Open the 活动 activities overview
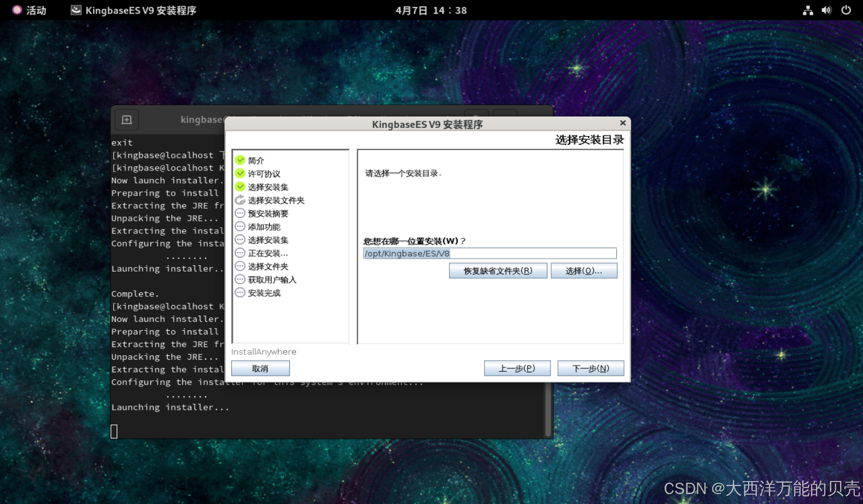Screen dimensions: 863x504 coord(36,10)
